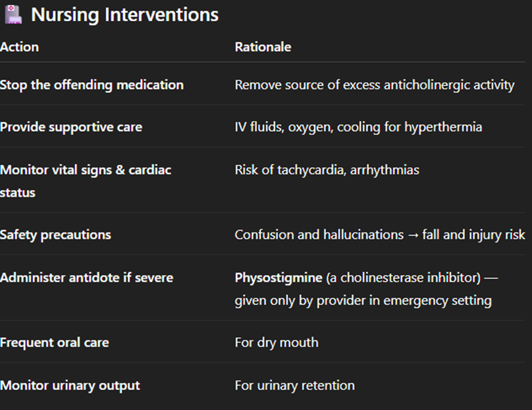Viewport: 532px width, 410px height.
Task: Select Provide supportive care cell
Action: (x=71, y=127)
